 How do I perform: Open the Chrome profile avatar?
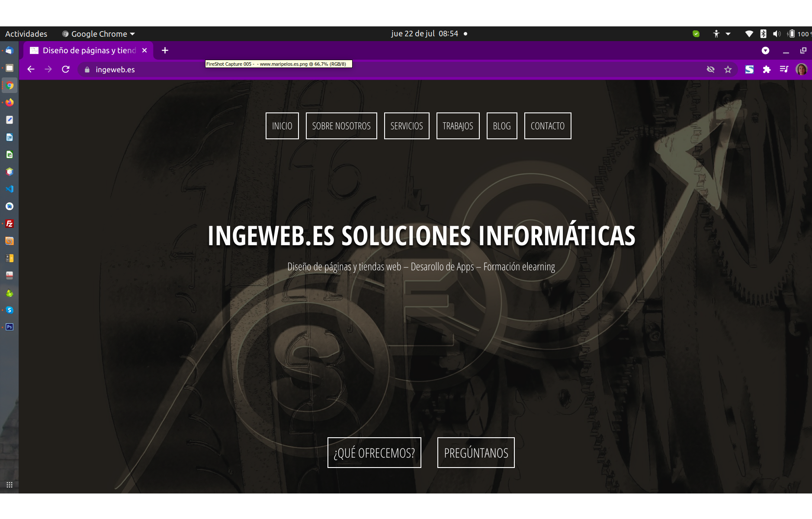(x=801, y=69)
